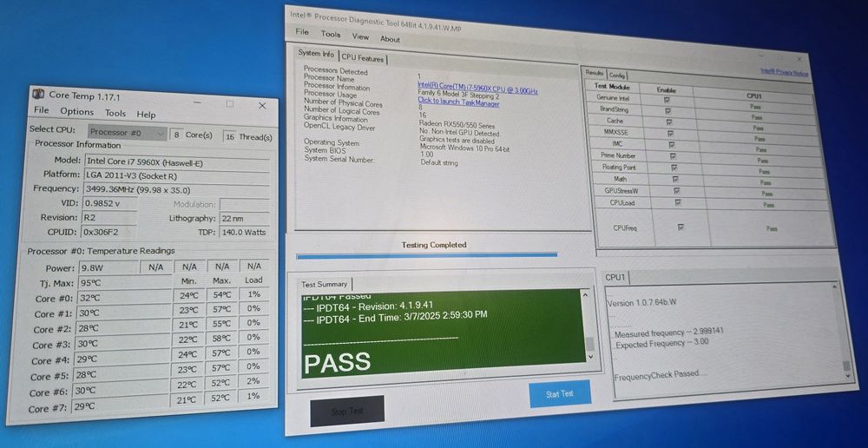The height and width of the screenshot is (448, 868).
Task: Switch to the System Info tab
Action: (x=316, y=54)
